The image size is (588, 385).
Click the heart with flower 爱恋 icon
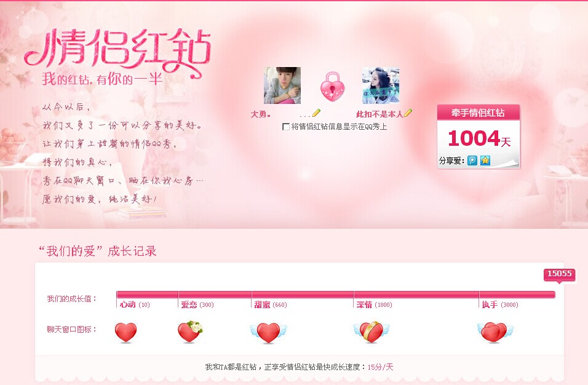(x=190, y=331)
